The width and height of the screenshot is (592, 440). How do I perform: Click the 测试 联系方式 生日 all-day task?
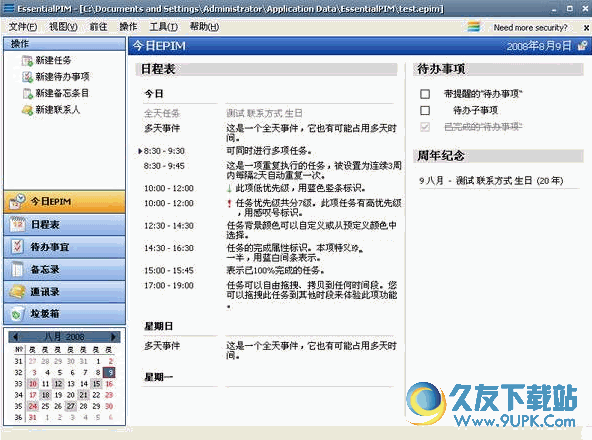264,113
